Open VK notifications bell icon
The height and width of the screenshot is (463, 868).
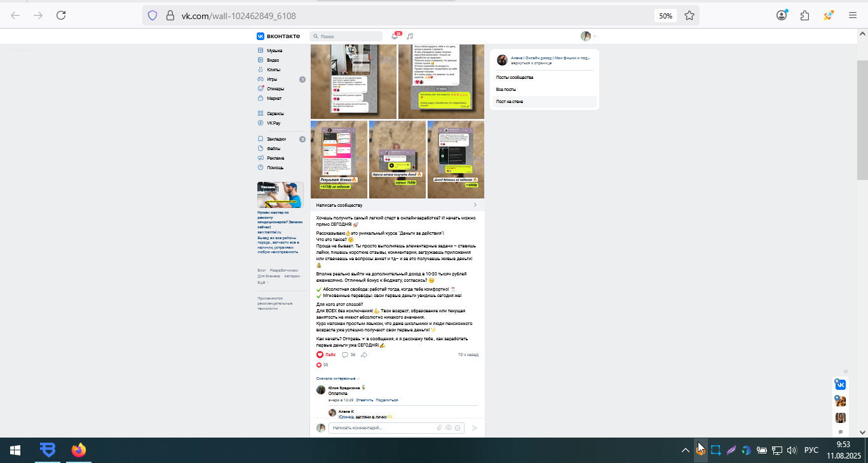[395, 36]
